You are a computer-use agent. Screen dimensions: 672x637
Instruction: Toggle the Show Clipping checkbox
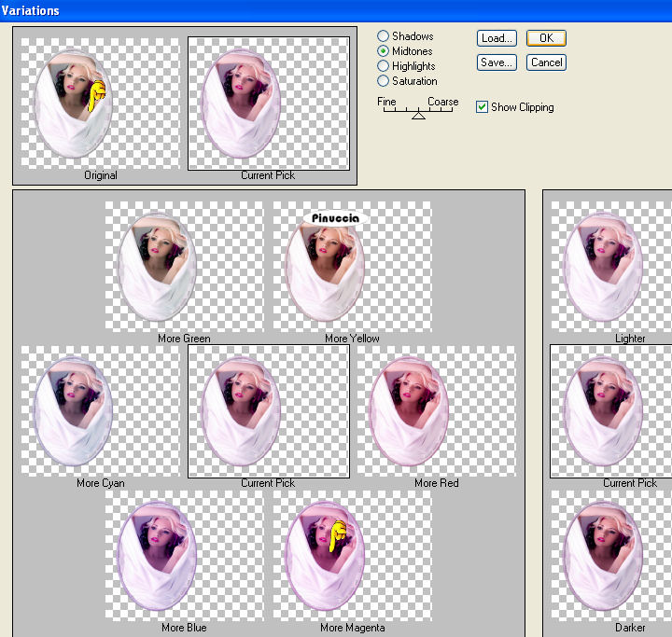pos(483,107)
